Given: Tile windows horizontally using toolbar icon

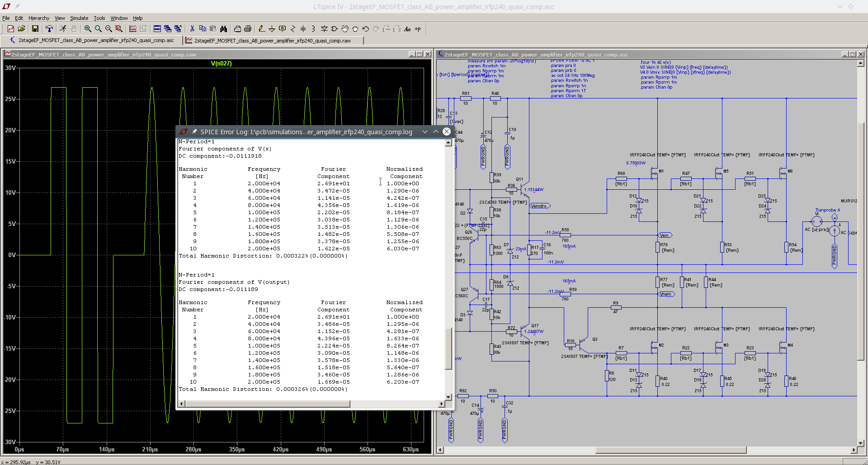Looking at the screenshot, I should (x=157, y=29).
